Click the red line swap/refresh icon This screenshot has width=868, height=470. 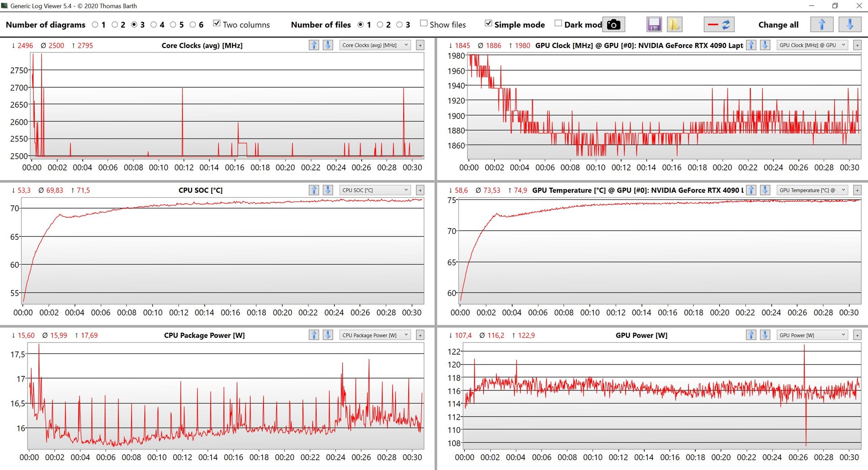point(719,24)
